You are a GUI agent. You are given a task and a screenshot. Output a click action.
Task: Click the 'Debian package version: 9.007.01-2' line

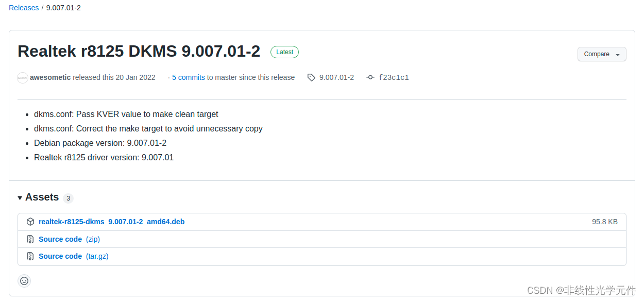100,143
